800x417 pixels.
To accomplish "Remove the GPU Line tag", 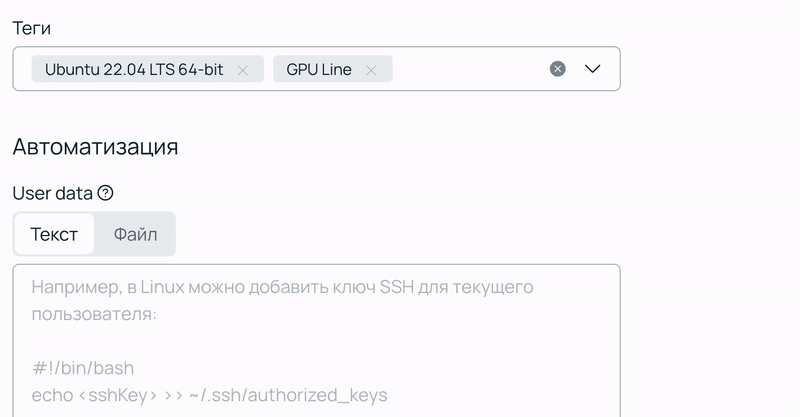I will pyautogui.click(x=371, y=70).
